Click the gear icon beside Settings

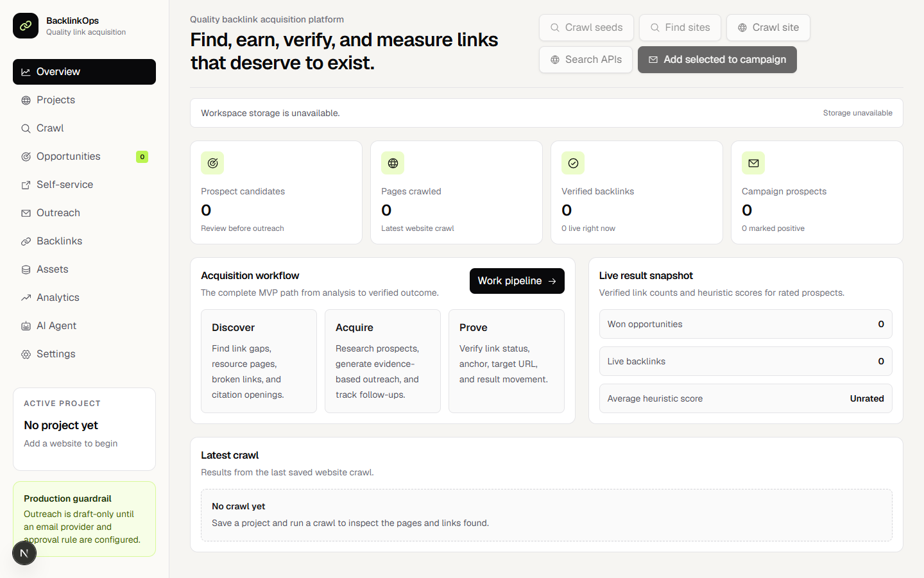pos(26,354)
